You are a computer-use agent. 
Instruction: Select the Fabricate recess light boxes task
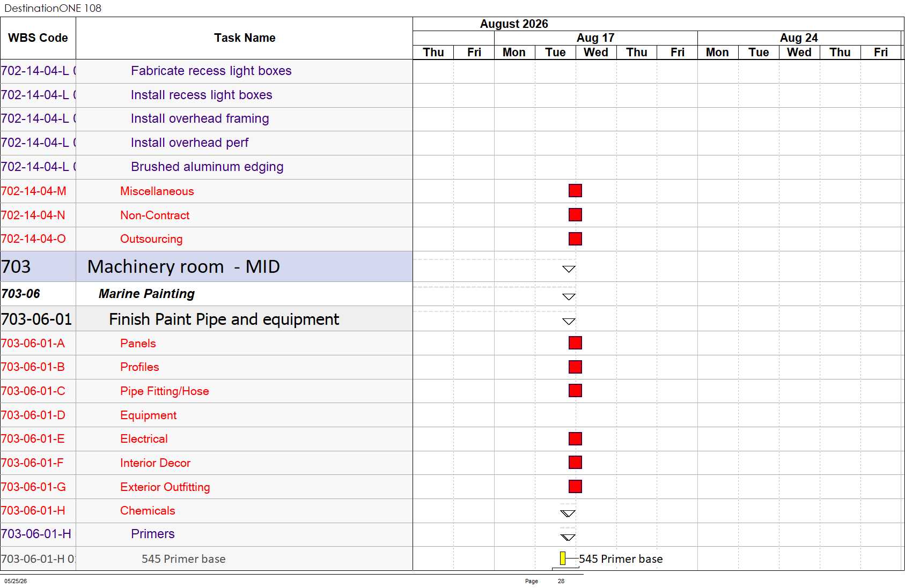coord(211,71)
